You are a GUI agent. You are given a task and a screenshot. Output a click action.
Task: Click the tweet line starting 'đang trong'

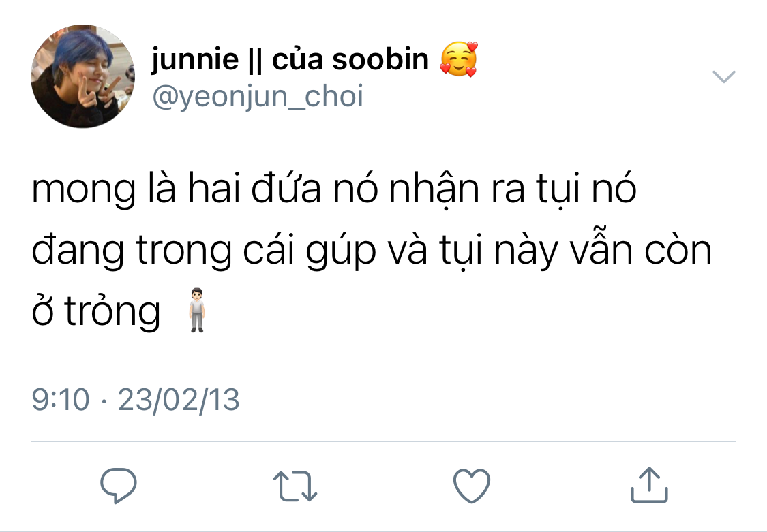[372, 250]
